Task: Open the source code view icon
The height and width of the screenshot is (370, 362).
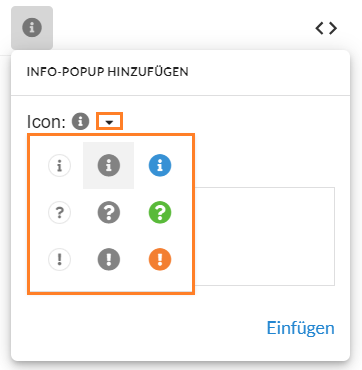Action: coord(326,28)
